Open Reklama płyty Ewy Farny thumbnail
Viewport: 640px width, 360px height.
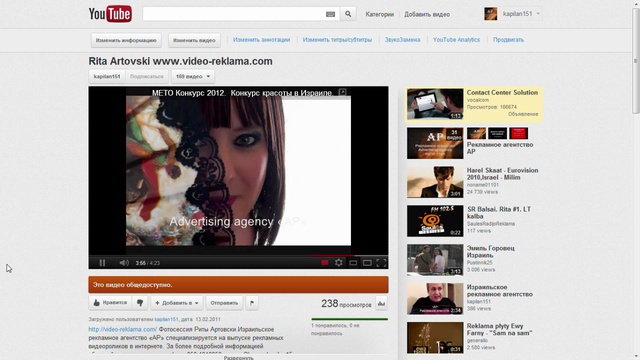[x=435, y=338]
